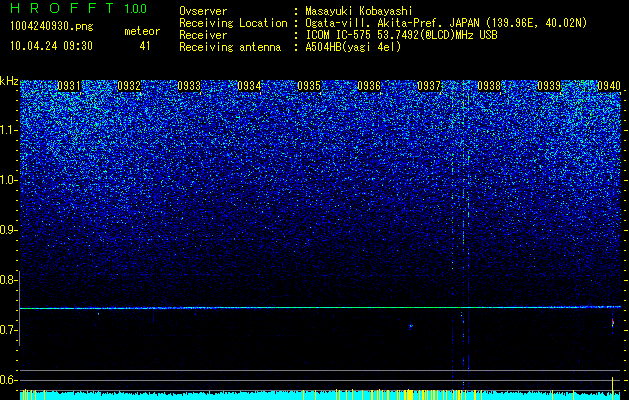629x400 pixels.
Task: Click the 1.0 frequency axis label
Action: click(8, 180)
